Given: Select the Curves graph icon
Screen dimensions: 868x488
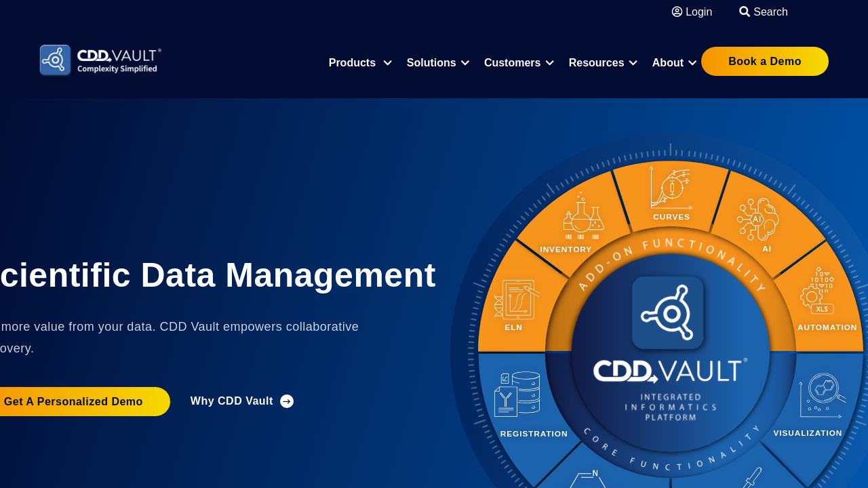Looking at the screenshot, I should 671,188.
